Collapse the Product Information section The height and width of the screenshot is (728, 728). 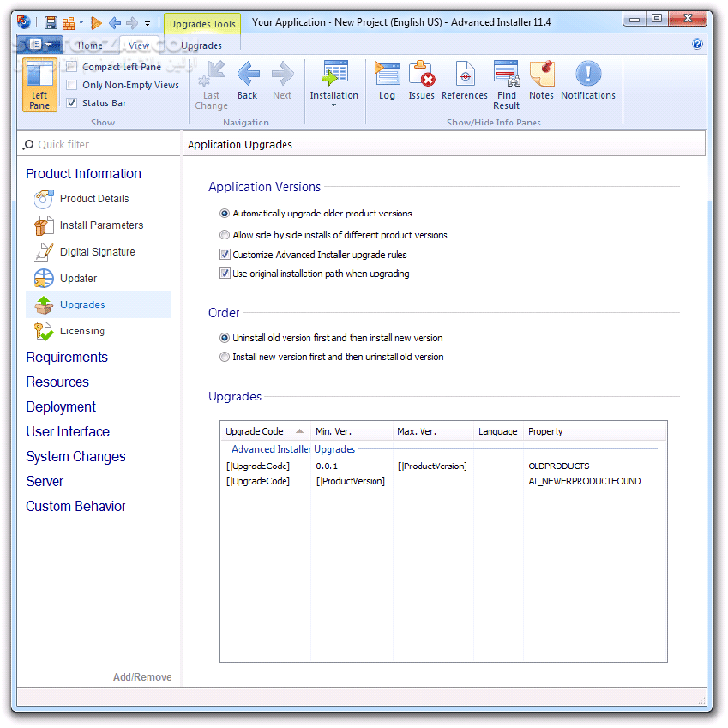pyautogui.click(x=83, y=173)
